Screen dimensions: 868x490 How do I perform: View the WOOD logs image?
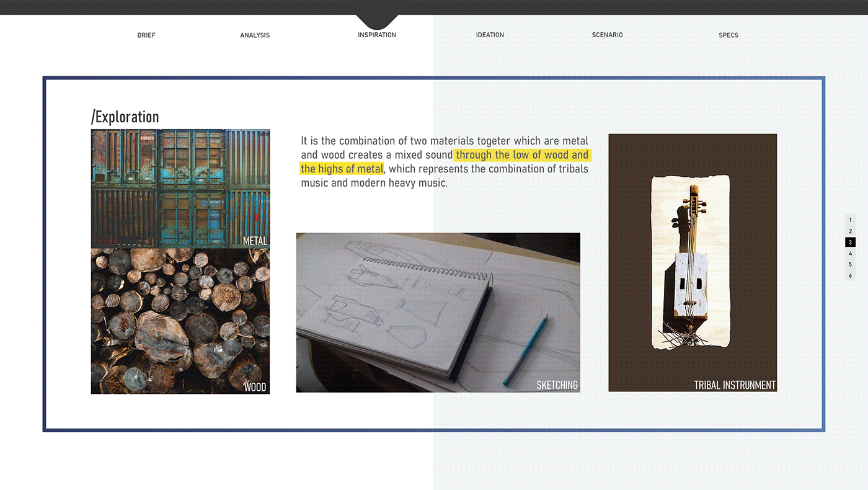point(180,321)
